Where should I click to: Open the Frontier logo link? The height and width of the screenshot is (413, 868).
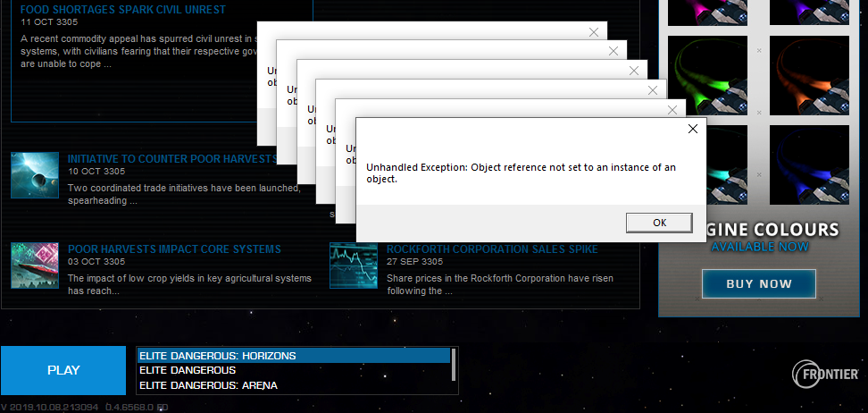(825, 374)
